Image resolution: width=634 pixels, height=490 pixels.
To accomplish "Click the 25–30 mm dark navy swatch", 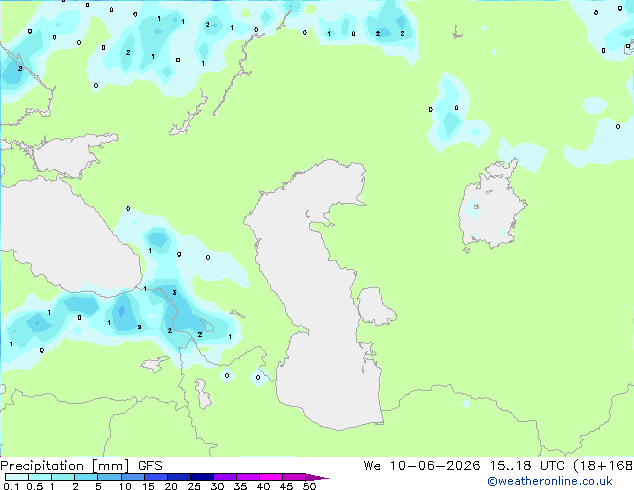I will coord(201,477).
